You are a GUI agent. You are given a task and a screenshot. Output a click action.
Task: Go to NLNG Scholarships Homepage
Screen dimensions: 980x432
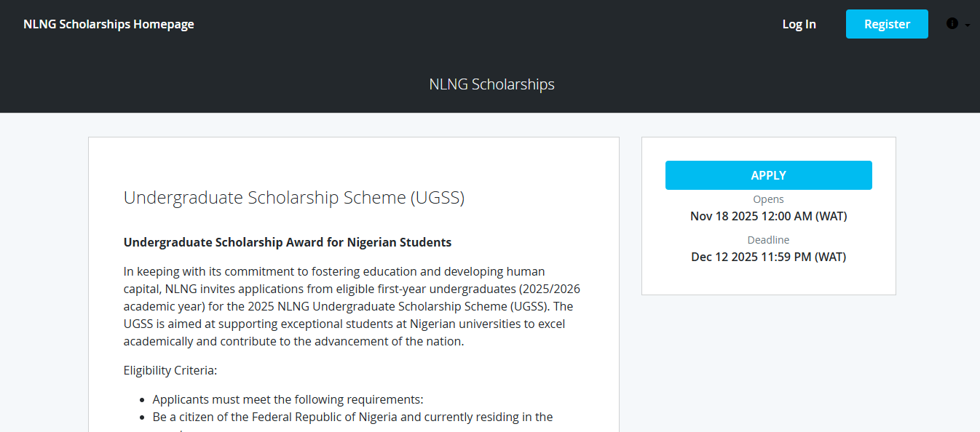coord(108,23)
